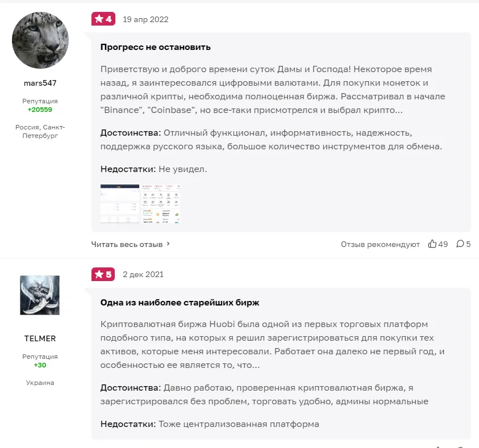Click the review date "2 дек 2021"

click(143, 274)
